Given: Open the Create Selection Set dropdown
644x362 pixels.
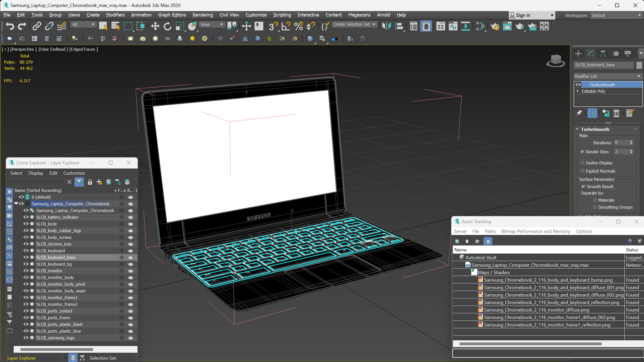Looking at the screenshot, I should (x=354, y=24).
